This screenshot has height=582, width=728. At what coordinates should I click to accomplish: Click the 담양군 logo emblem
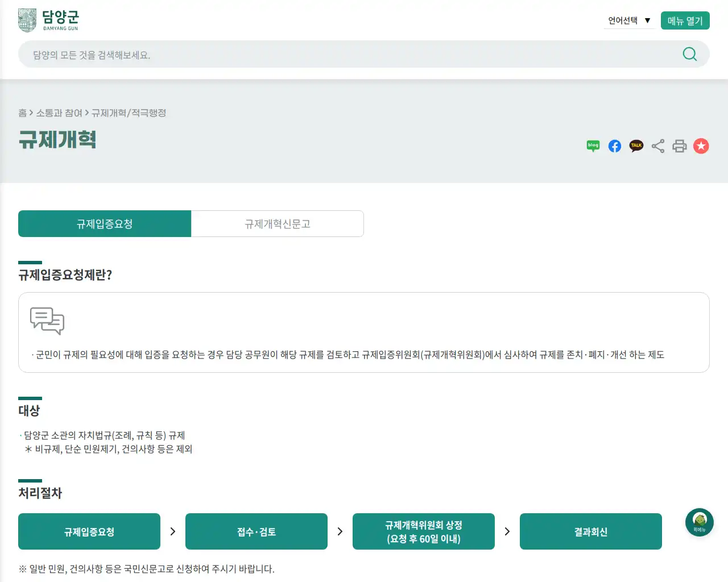[27, 19]
